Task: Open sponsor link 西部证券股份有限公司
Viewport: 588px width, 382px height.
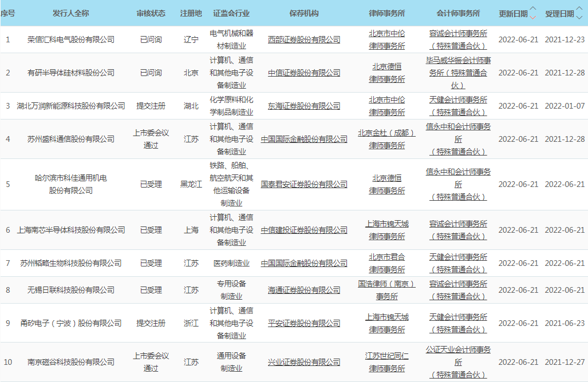Action: pyautogui.click(x=304, y=39)
